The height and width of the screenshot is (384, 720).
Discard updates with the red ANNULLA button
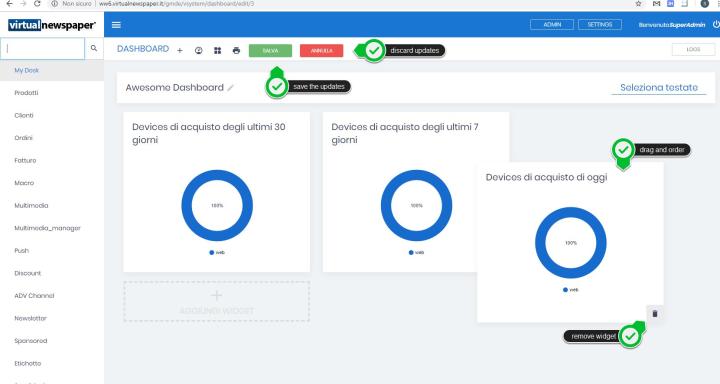pyautogui.click(x=321, y=51)
